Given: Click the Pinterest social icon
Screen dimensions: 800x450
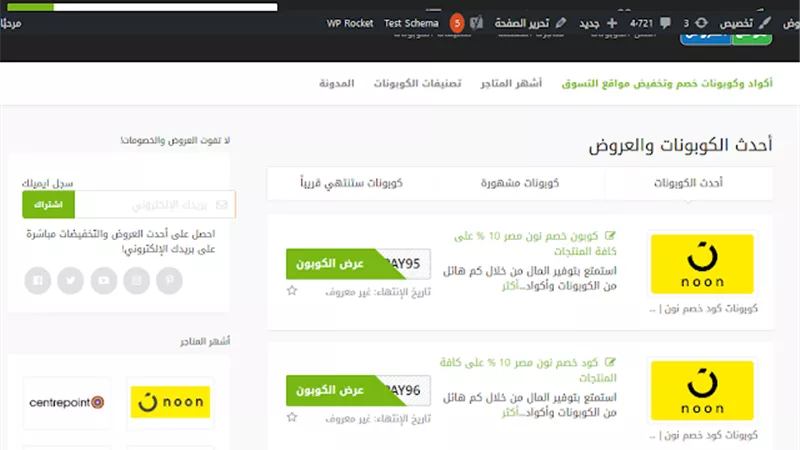Looking at the screenshot, I should point(169,280).
